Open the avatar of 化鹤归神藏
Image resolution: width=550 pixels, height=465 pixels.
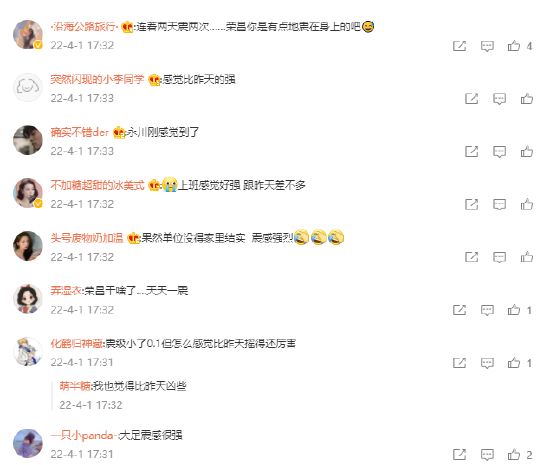click(x=28, y=352)
